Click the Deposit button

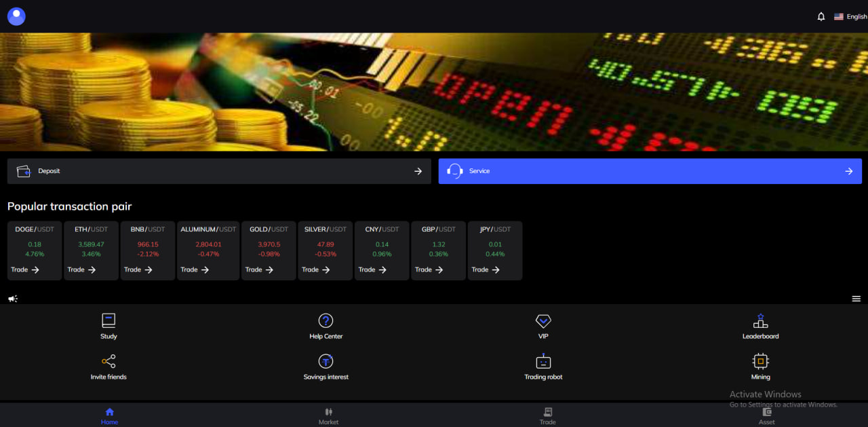click(x=219, y=171)
